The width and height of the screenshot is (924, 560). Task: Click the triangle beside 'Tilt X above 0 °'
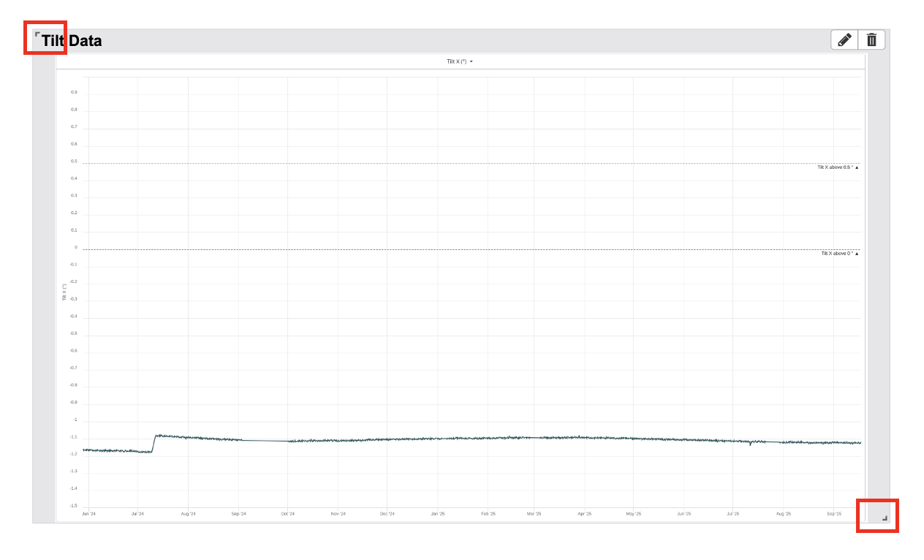857,254
